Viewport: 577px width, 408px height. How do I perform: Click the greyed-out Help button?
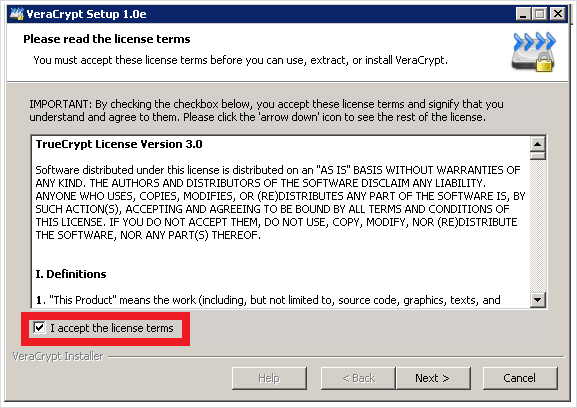[x=269, y=378]
